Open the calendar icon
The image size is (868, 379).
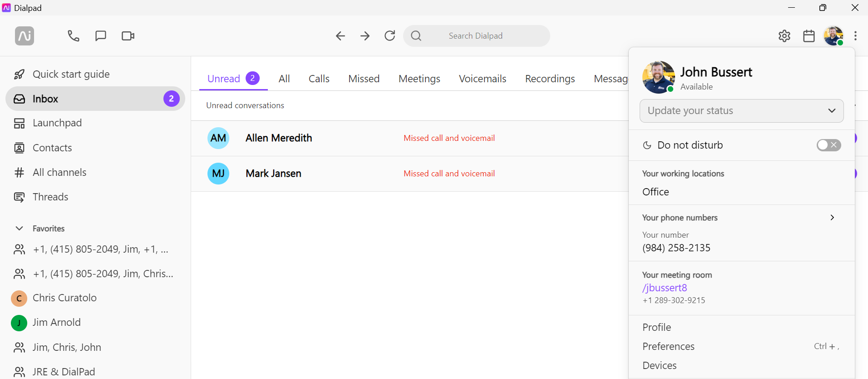pos(809,36)
